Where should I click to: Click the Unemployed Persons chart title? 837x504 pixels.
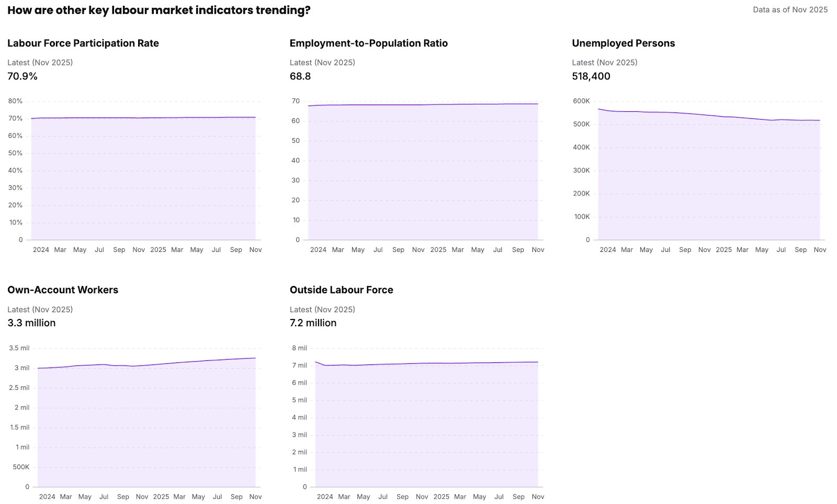click(623, 43)
